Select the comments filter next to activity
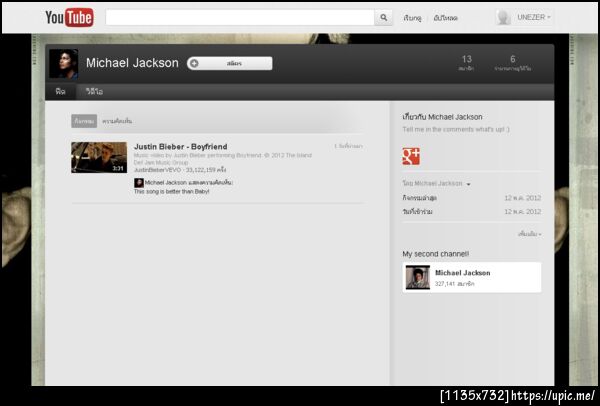600x406 pixels. tap(117, 121)
